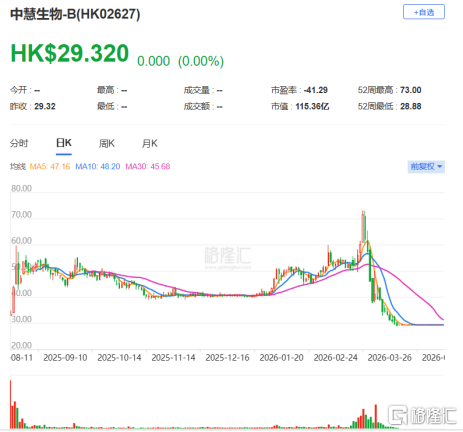
Task: Switch to the 分时 intraday tab
Action: pyautogui.click(x=19, y=143)
